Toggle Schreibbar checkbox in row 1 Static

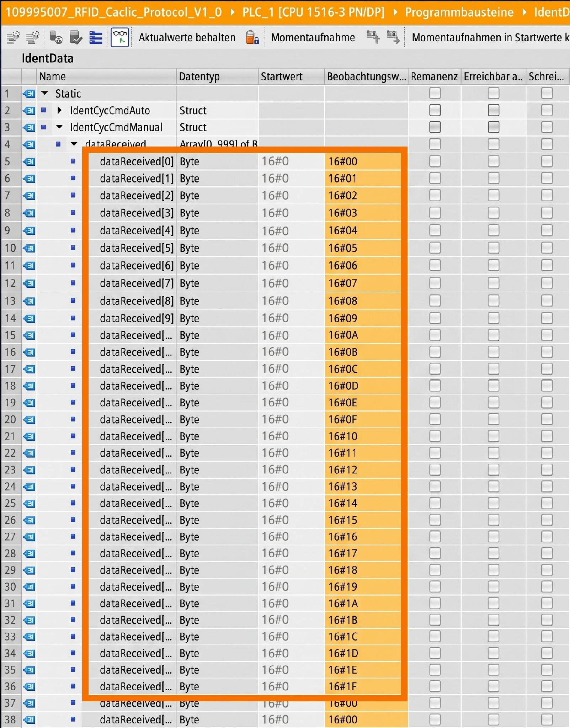[547, 94]
